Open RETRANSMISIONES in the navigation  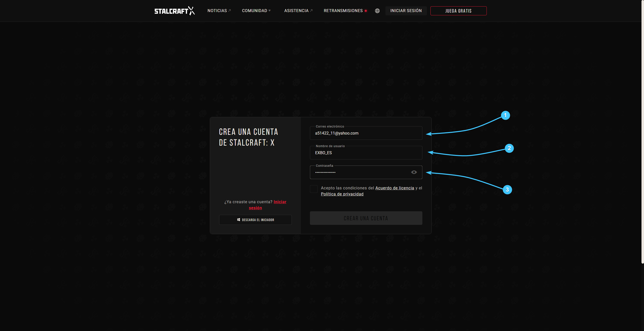345,11
